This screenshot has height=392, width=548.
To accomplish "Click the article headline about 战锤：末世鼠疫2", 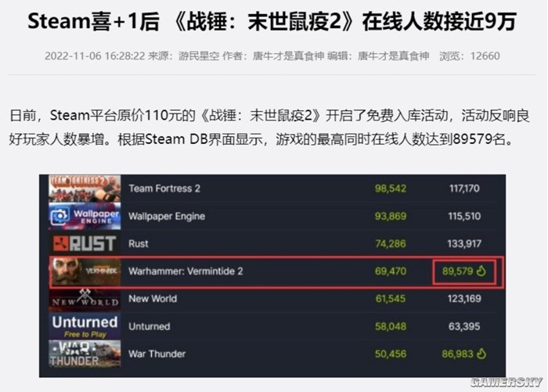I will (x=272, y=21).
